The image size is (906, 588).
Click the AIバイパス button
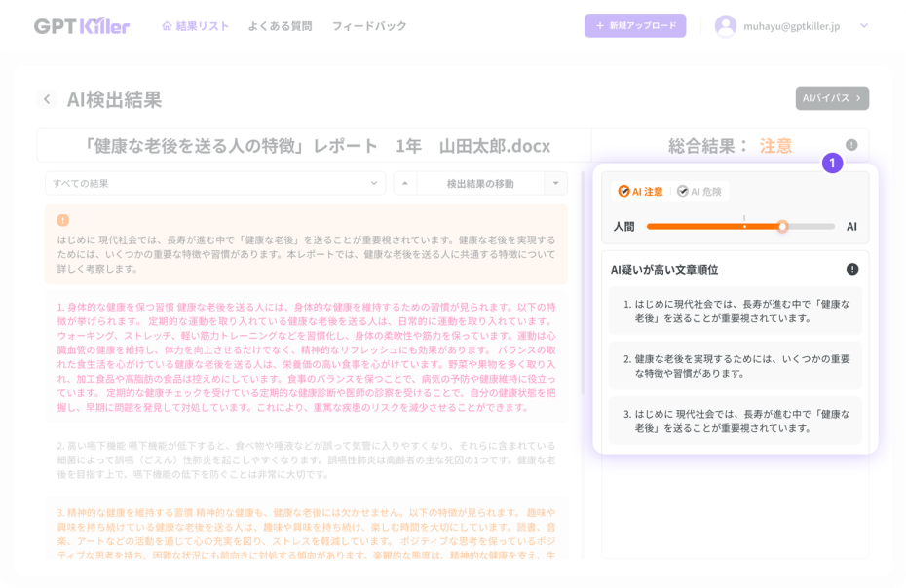(x=832, y=98)
